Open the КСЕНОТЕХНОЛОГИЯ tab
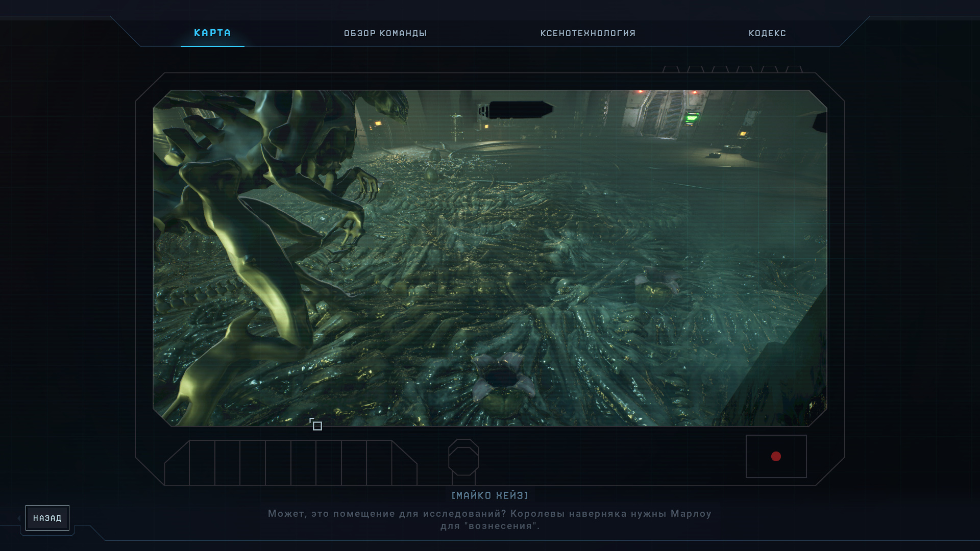The width and height of the screenshot is (980, 551). (x=588, y=33)
